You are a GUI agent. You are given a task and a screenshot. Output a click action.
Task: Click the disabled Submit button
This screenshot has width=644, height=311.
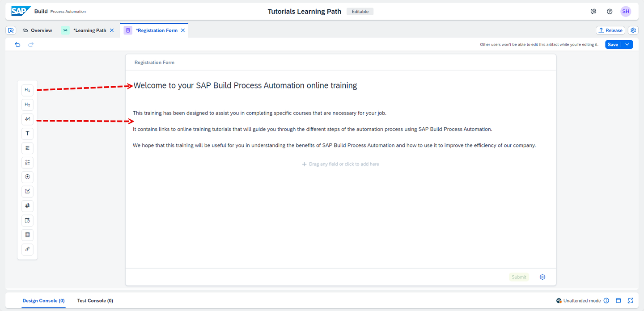[519, 277]
